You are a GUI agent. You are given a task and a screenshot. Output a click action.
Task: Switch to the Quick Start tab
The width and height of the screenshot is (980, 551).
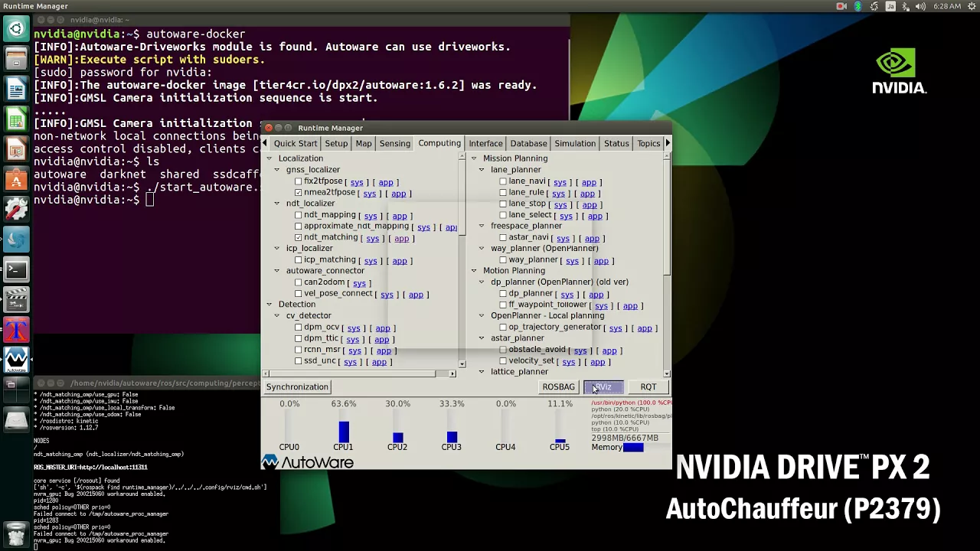(296, 143)
